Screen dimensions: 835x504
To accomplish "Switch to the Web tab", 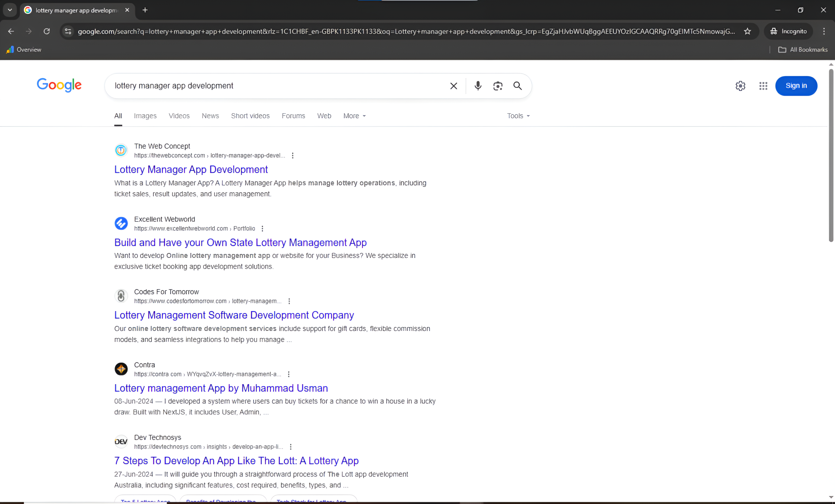I will tap(324, 116).
